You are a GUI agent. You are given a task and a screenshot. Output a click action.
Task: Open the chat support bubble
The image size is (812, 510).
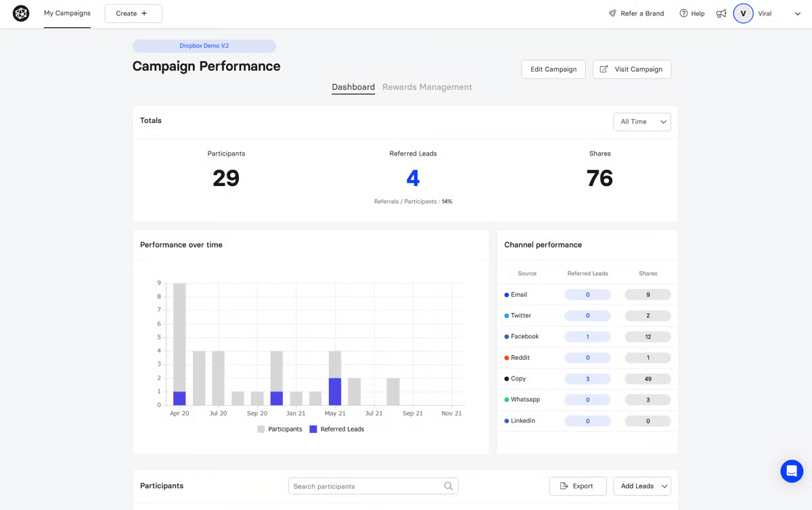[x=792, y=471]
